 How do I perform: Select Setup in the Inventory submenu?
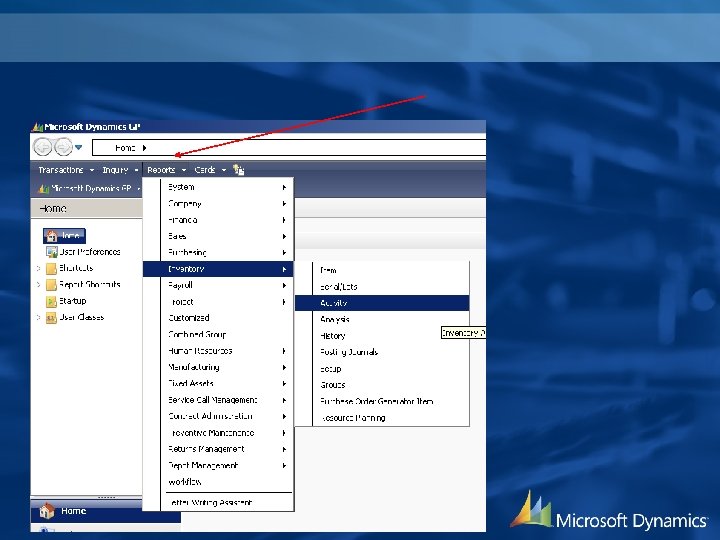tap(382, 368)
